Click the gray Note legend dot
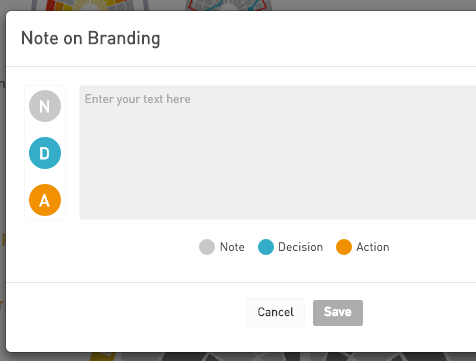This screenshot has height=361, width=476. coord(207,247)
